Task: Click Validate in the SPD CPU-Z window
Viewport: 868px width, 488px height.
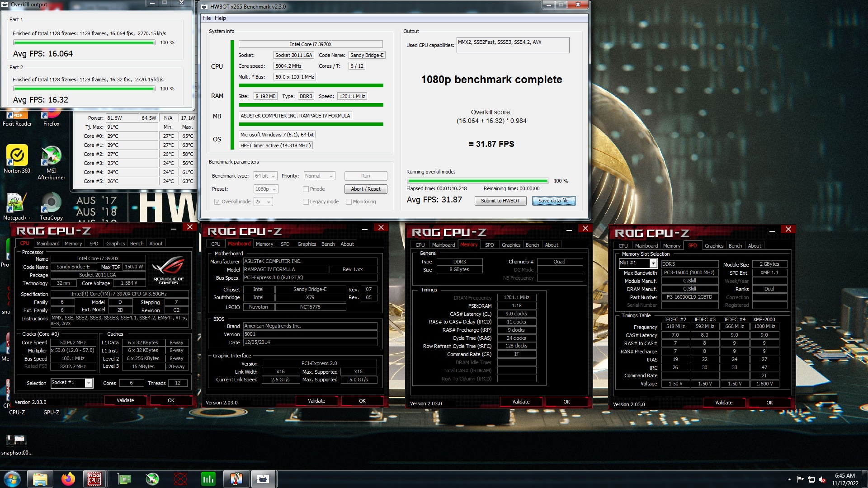Action: [724, 403]
